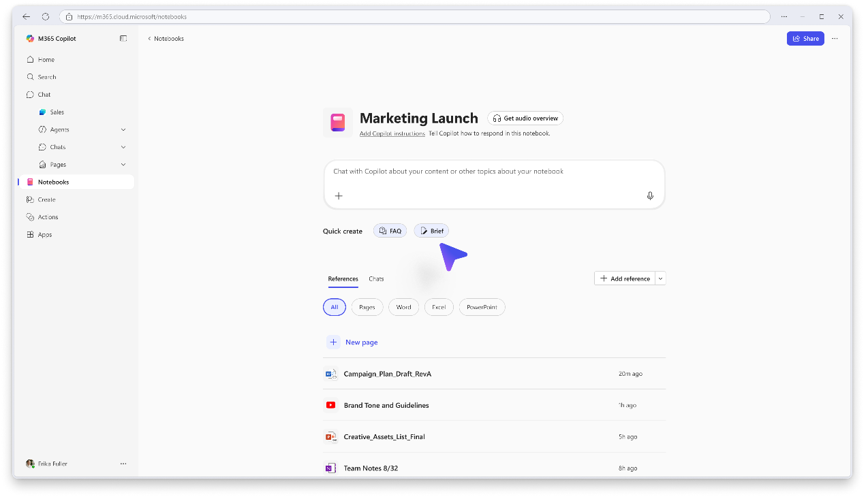Click the Share button

805,39
